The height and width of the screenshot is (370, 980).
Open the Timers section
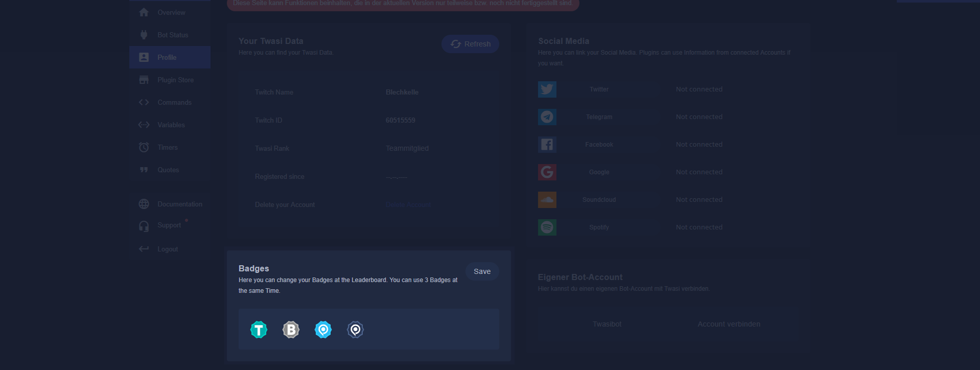(x=167, y=147)
